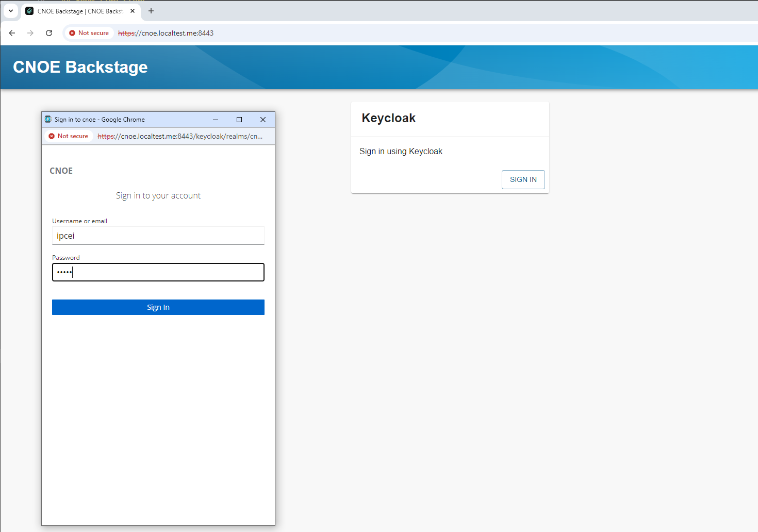Screen dimensions: 758x532
Task: Click the main window address bar URL
Action: [166, 33]
